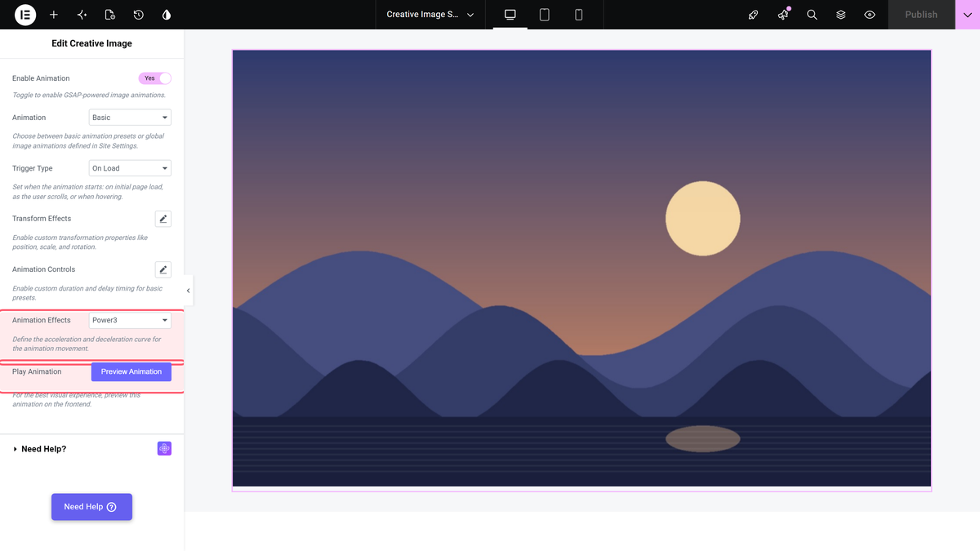Image resolution: width=980 pixels, height=551 pixels.
Task: Preview changes with the eye icon
Action: tap(870, 15)
